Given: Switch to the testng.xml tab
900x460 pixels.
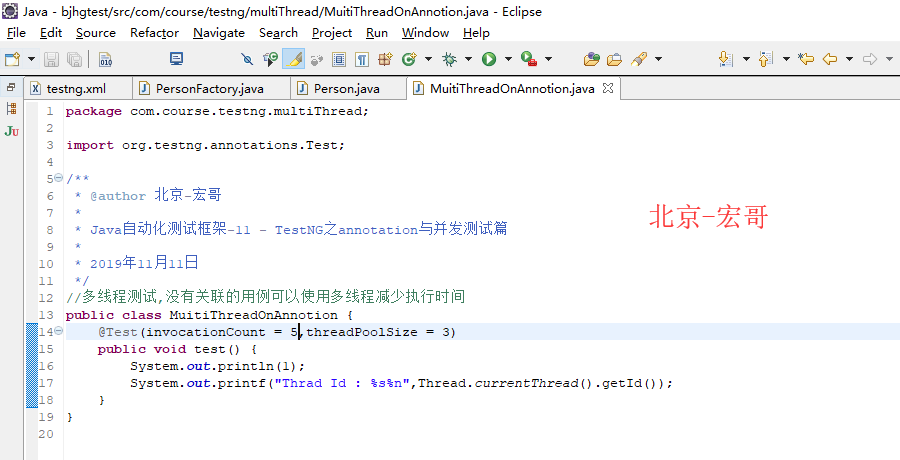Looking at the screenshot, I should tap(79, 88).
